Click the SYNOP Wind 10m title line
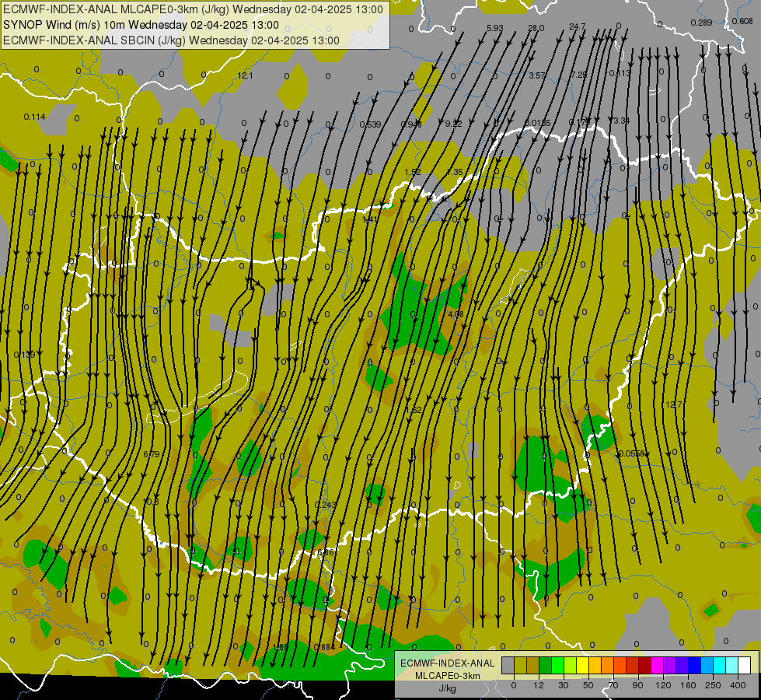This screenshot has width=761, height=700. [x=141, y=25]
